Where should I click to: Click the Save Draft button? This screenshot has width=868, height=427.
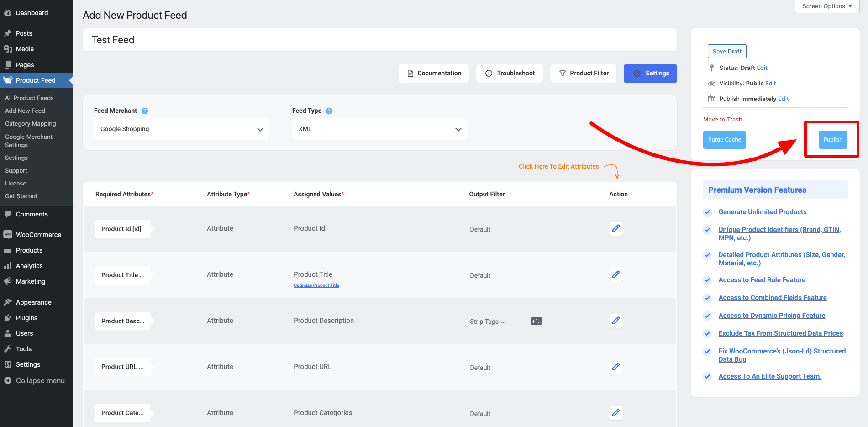coord(727,51)
